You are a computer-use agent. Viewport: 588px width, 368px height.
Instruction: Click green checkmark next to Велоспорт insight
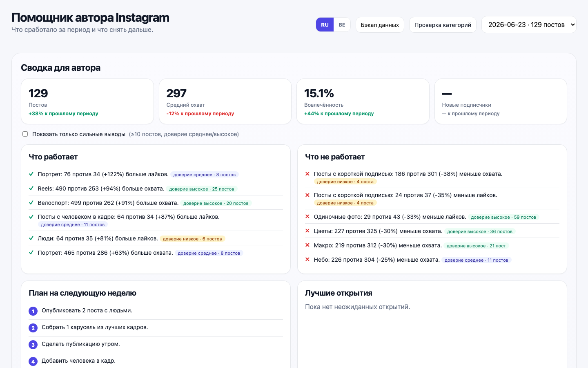click(x=31, y=202)
